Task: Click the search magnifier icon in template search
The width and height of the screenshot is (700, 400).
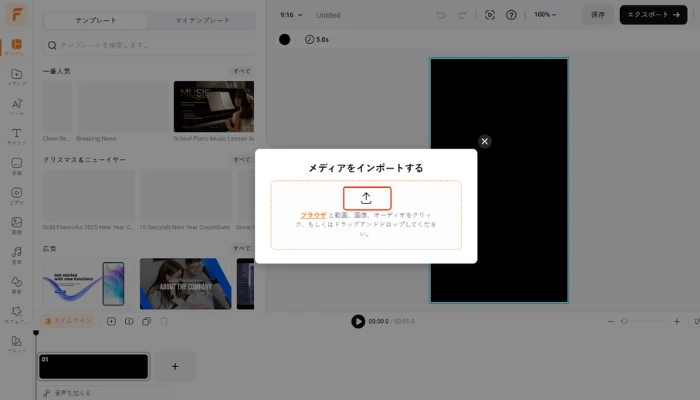Action: point(52,45)
